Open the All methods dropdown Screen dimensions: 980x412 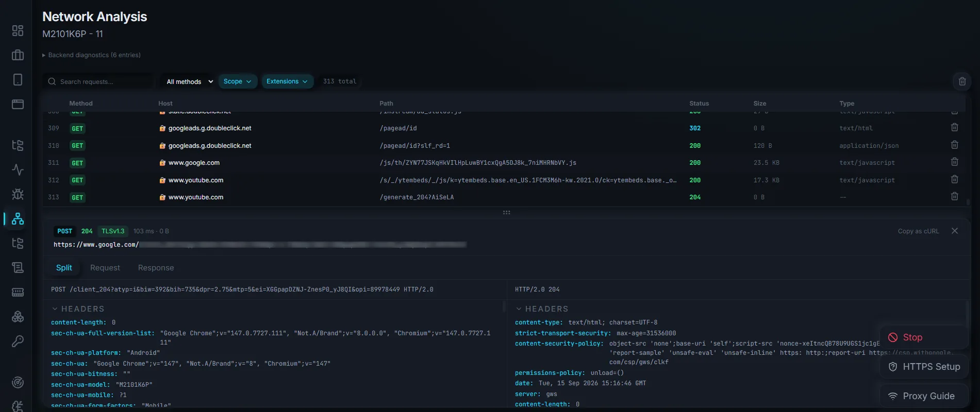tap(189, 81)
